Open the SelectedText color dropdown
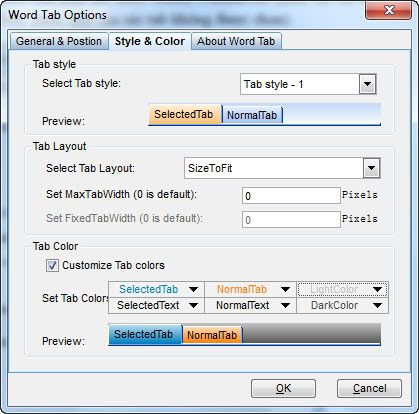The width and height of the screenshot is (419, 414). click(156, 305)
